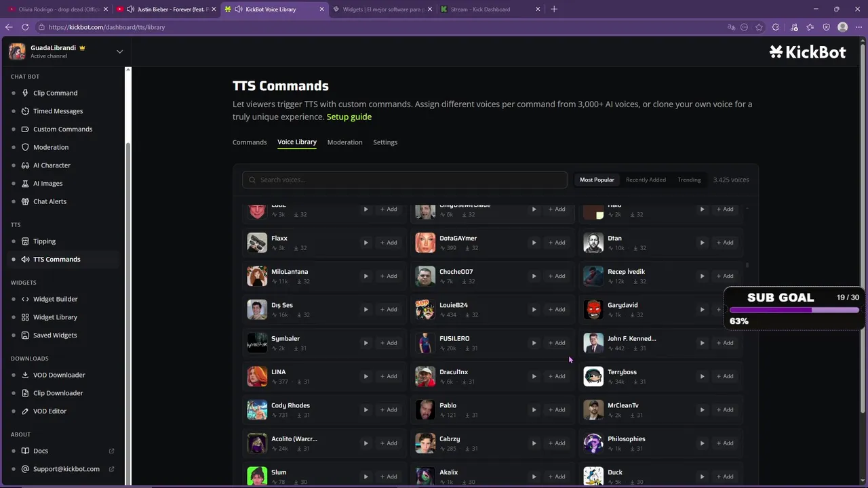The image size is (868, 488).
Task: Open browser profile avatar
Action: point(843,27)
